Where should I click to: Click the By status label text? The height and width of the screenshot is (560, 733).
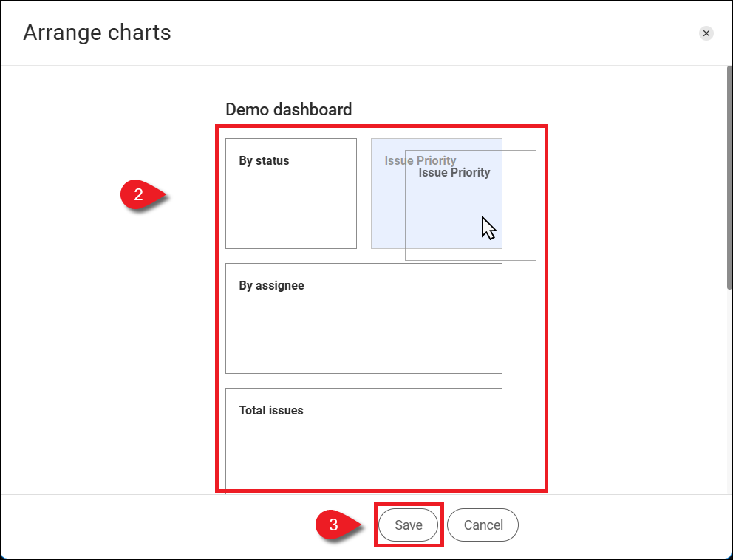point(264,160)
